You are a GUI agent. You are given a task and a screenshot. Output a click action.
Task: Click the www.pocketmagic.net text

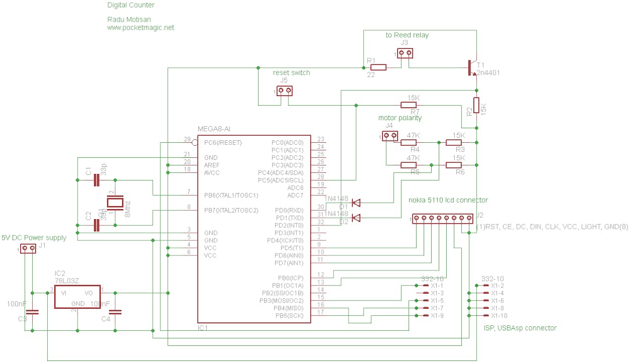pos(140,28)
